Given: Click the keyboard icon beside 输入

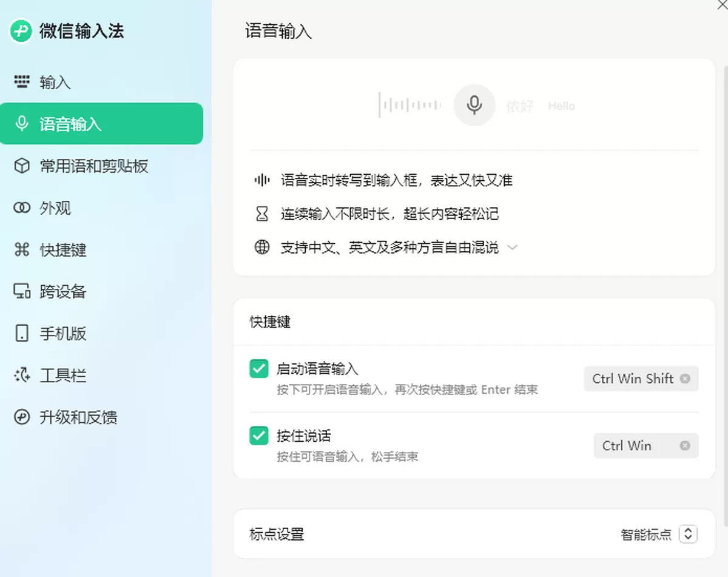Looking at the screenshot, I should pos(22,81).
